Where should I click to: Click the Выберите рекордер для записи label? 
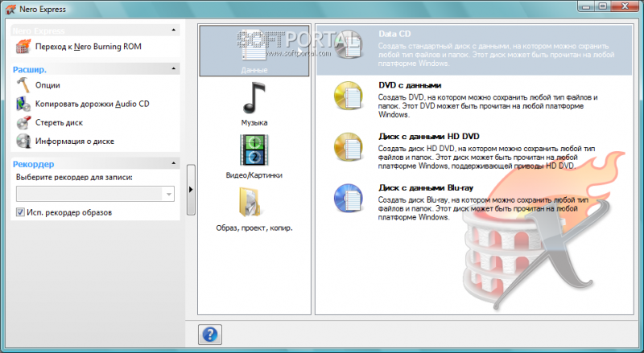click(74, 178)
